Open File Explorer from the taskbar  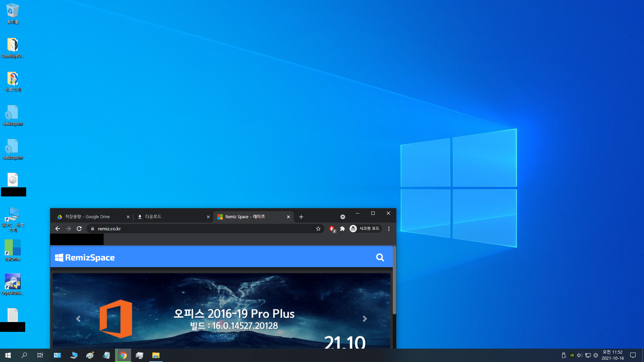click(x=156, y=355)
